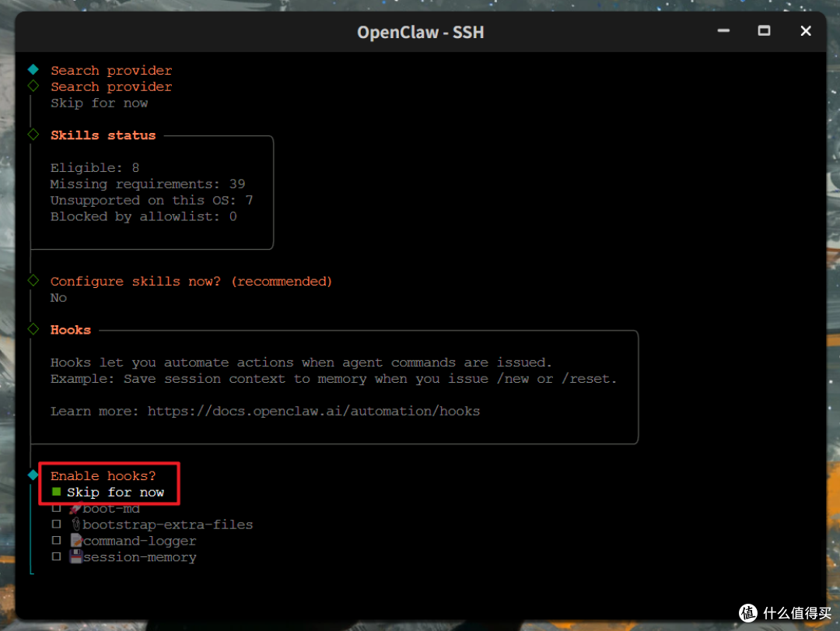Click the diamond marker beside Skills status
This screenshot has height=631, width=840.
pos(33,134)
